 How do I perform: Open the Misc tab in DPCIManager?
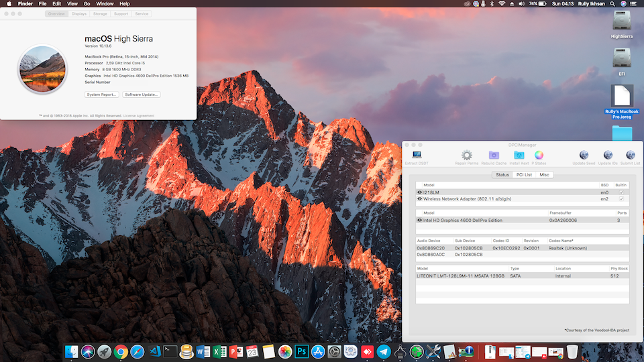(544, 174)
